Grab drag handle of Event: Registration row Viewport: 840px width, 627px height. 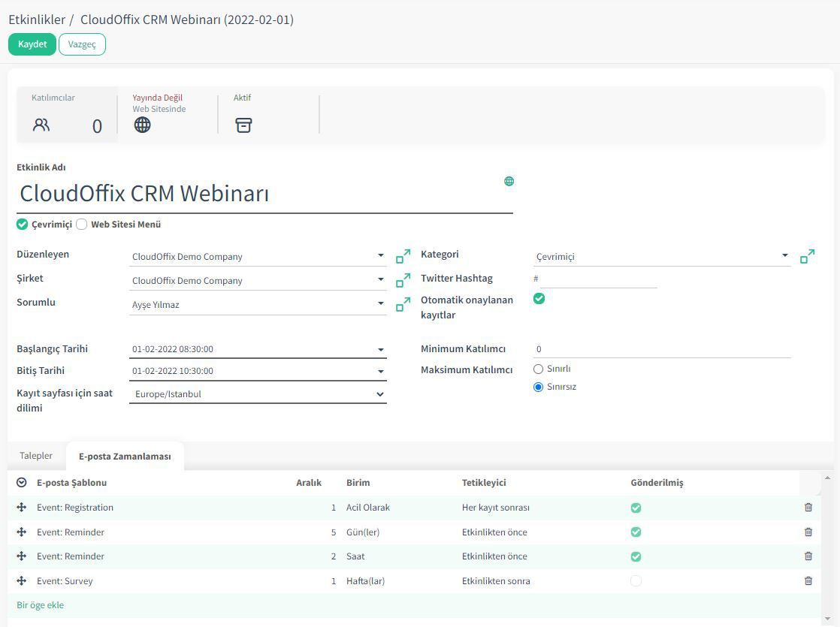click(22, 507)
